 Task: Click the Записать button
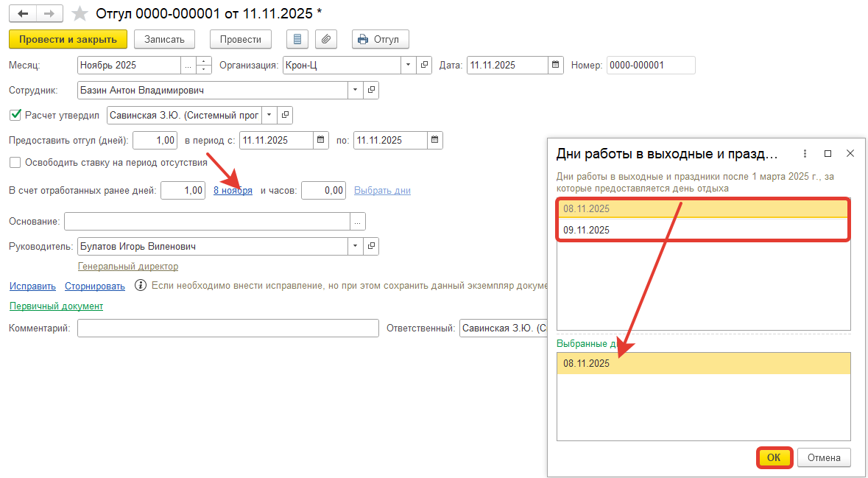click(164, 39)
